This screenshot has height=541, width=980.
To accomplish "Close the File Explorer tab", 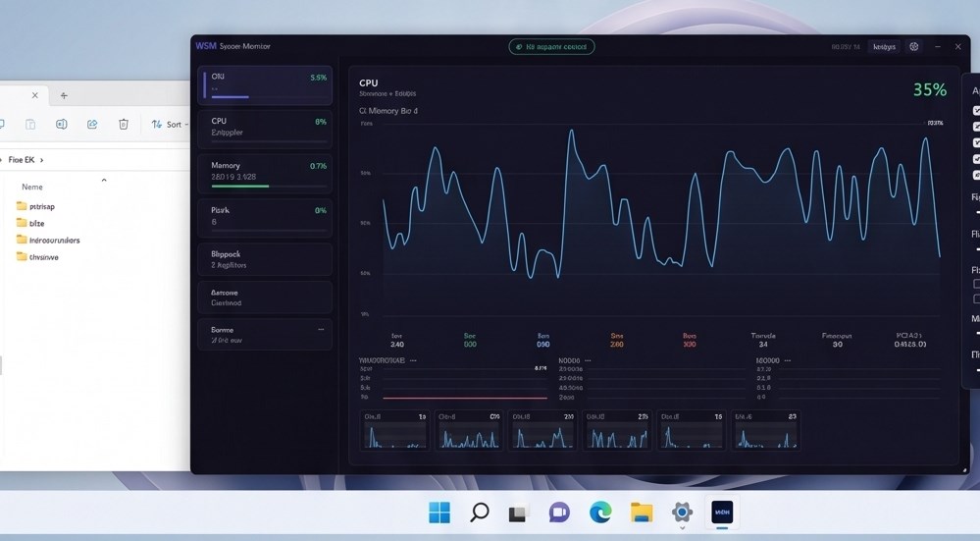I will pos(35,95).
